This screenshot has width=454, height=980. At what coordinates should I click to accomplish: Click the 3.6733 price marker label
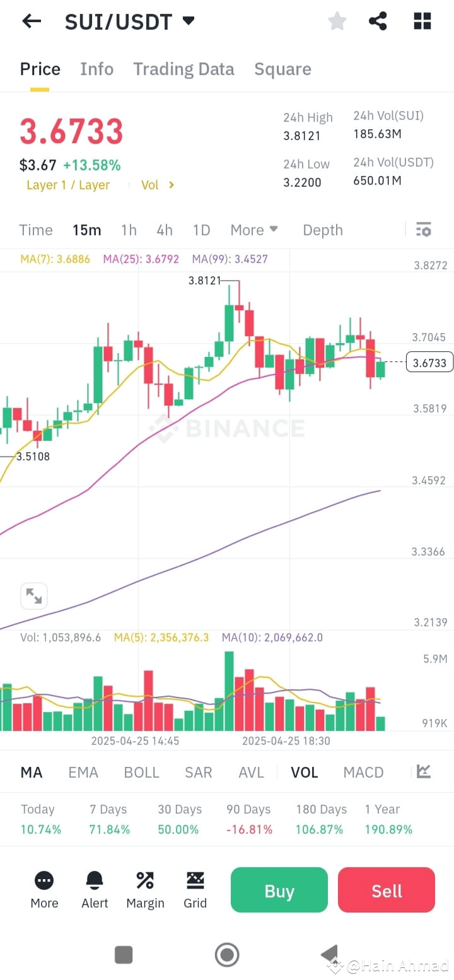coord(429,362)
